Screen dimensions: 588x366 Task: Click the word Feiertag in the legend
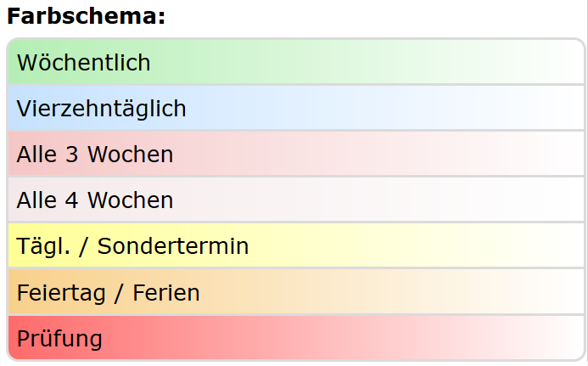[59, 293]
